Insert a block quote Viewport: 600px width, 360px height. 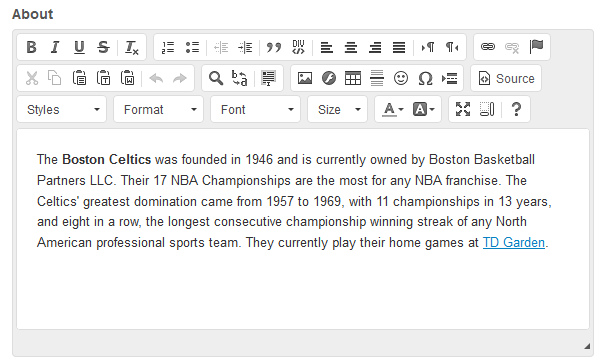click(274, 47)
